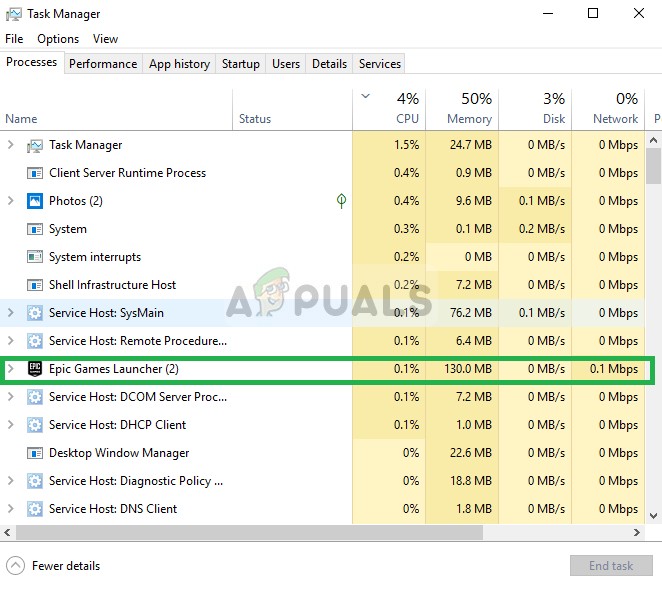Expand Service Host: DCOM Server Proc row
662x590 pixels.
(x=11, y=397)
